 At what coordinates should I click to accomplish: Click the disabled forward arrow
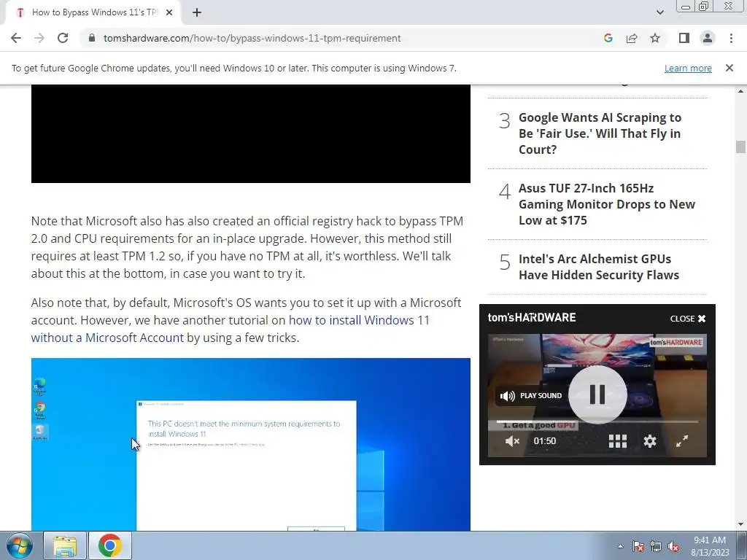point(39,38)
